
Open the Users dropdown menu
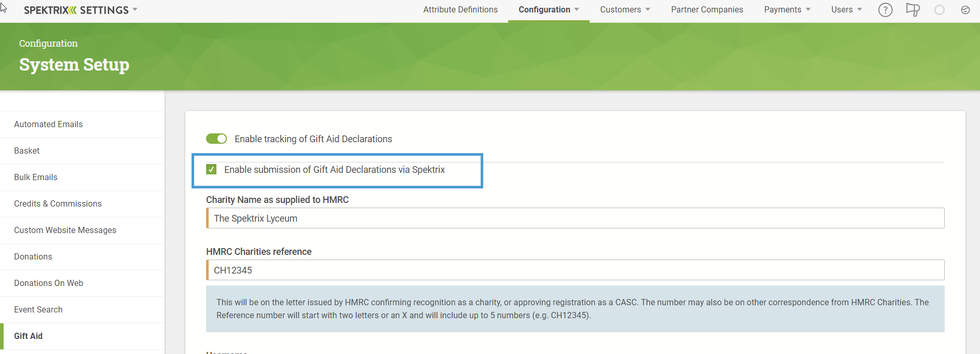(847, 10)
